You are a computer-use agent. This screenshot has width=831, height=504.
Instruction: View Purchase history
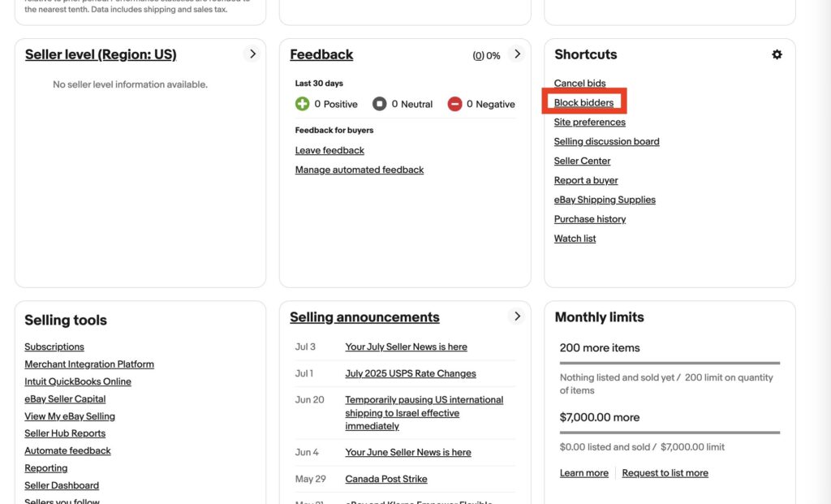click(x=590, y=219)
